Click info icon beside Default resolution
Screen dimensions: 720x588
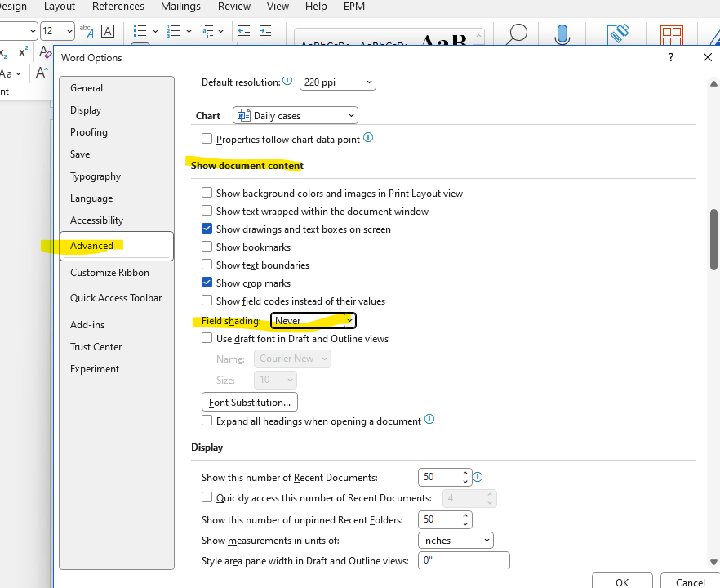click(287, 82)
